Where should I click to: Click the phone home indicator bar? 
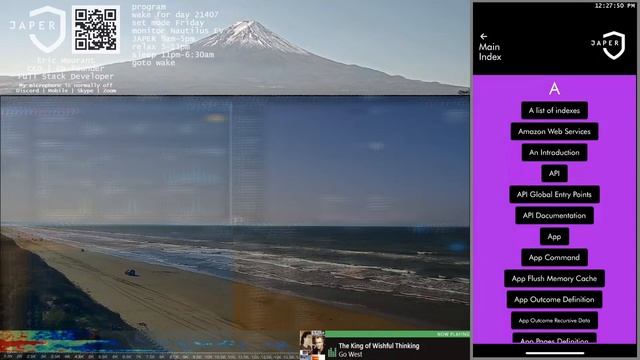pyautogui.click(x=555, y=353)
